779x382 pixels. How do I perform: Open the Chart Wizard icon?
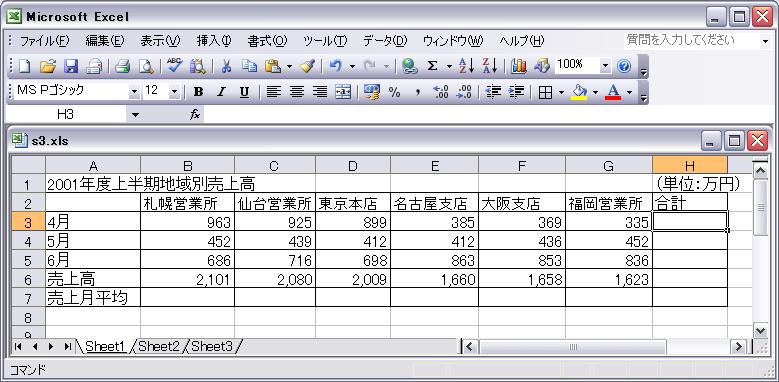518,66
